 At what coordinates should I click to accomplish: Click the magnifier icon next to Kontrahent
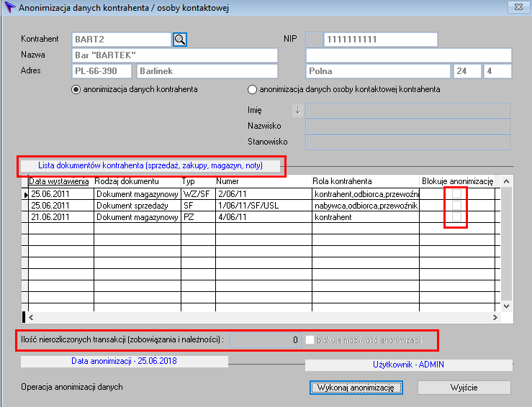(x=180, y=40)
